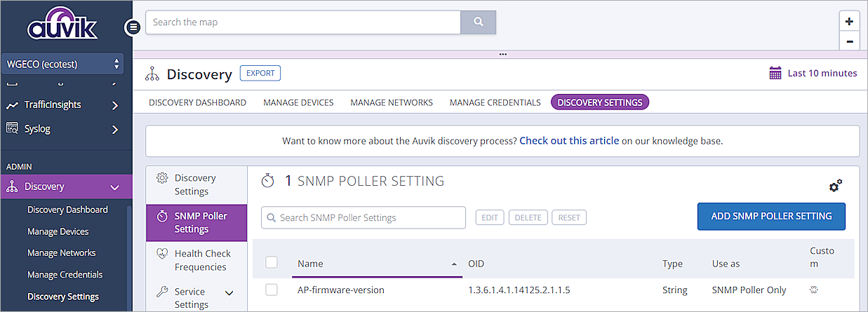Click the map search magnifier button

point(479,22)
